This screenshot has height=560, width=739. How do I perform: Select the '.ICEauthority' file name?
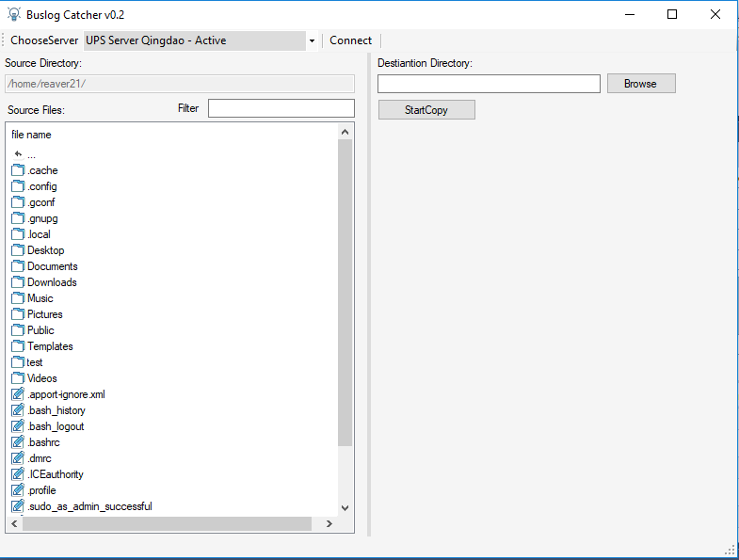click(56, 474)
